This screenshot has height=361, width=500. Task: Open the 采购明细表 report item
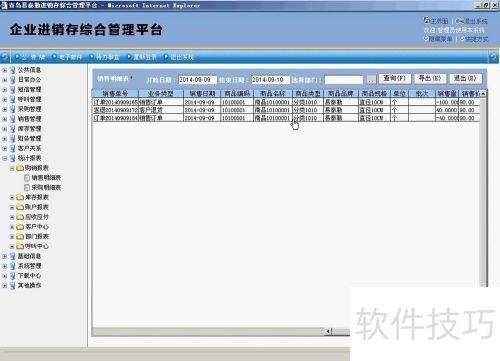point(43,187)
